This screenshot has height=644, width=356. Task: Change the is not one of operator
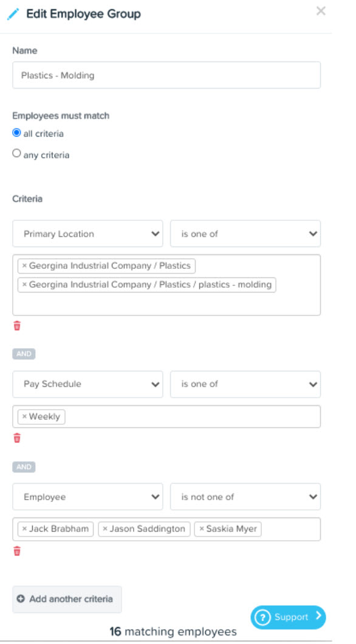[245, 497]
